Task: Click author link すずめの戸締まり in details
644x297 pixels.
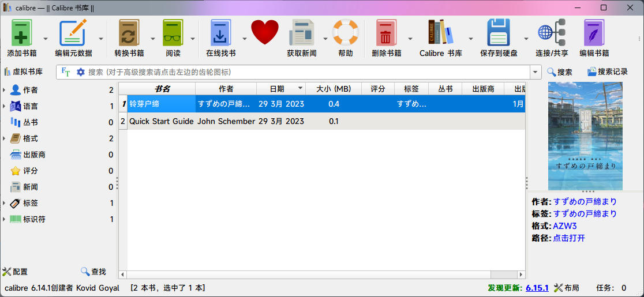Action: coord(585,202)
